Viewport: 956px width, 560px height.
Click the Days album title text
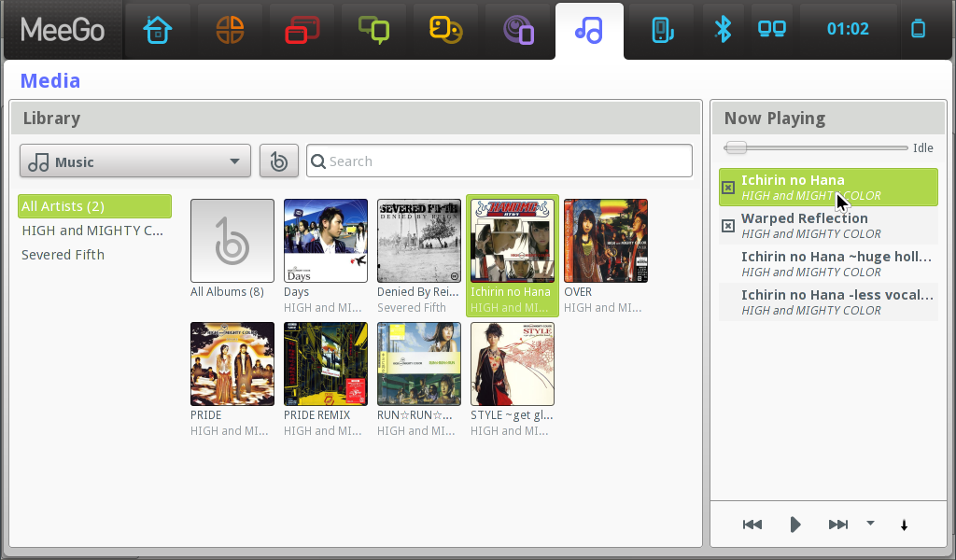pyautogui.click(x=296, y=292)
